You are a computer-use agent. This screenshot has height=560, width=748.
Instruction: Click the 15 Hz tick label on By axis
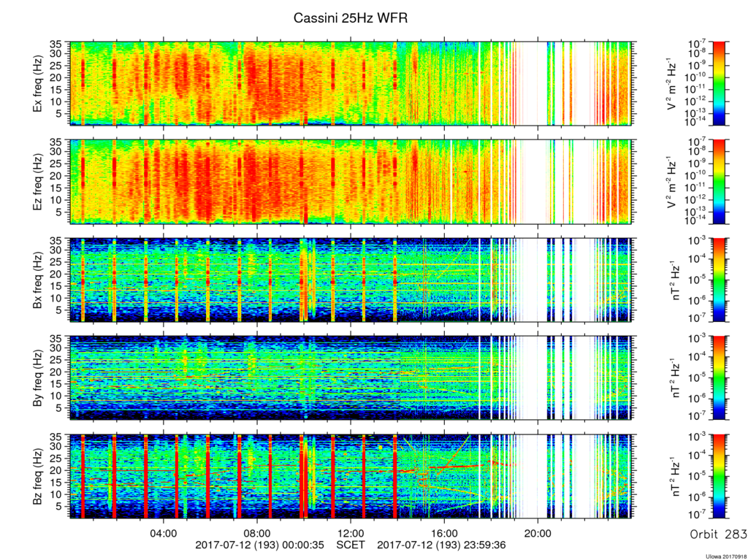(x=56, y=383)
